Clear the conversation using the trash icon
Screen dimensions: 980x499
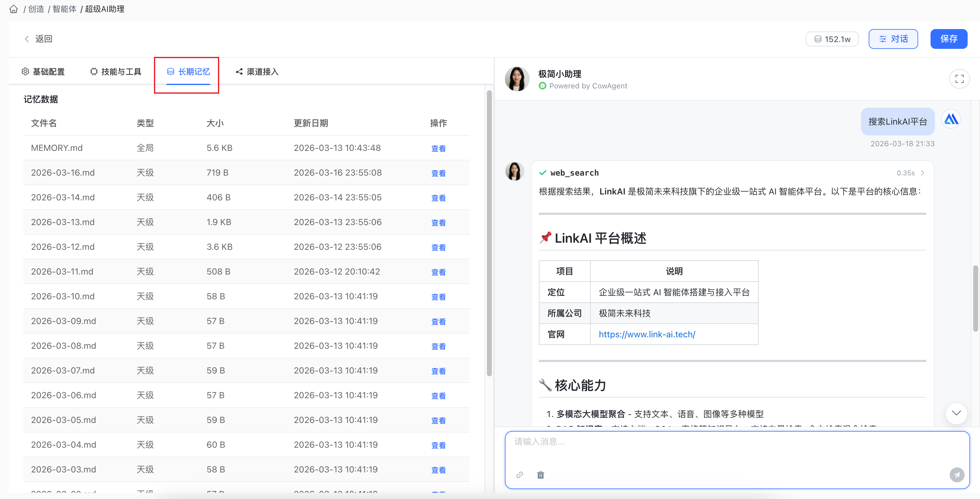coord(541,475)
